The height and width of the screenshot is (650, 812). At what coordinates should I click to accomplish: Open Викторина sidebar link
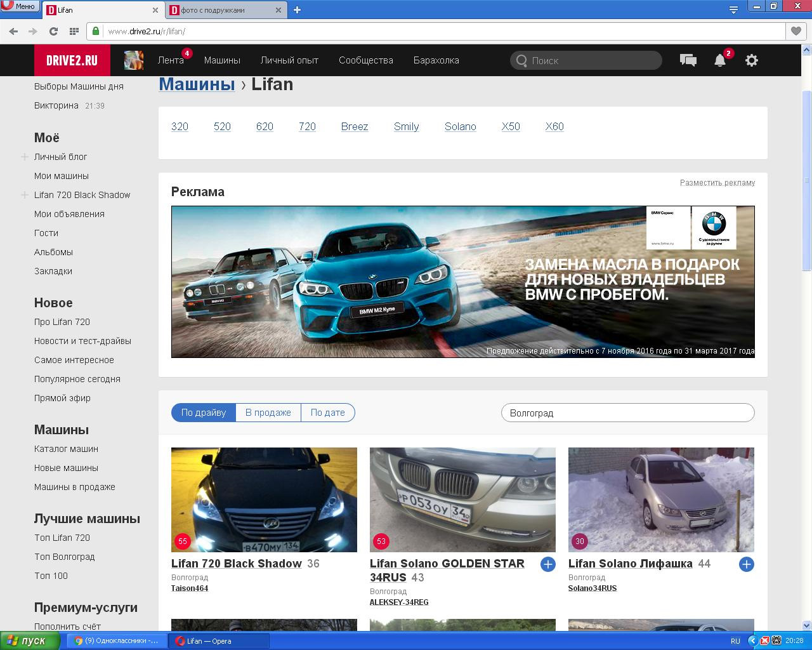point(56,105)
